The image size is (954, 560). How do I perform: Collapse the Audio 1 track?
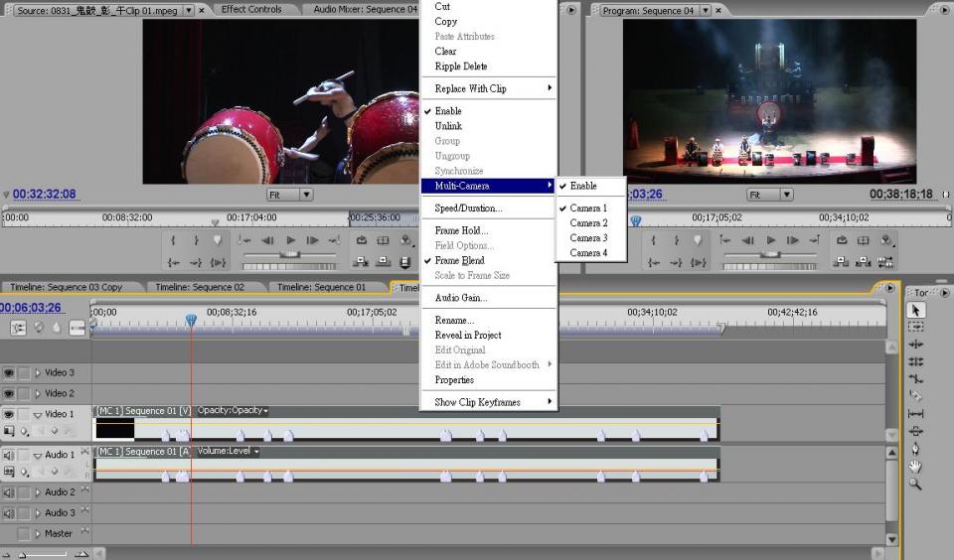tap(38, 455)
